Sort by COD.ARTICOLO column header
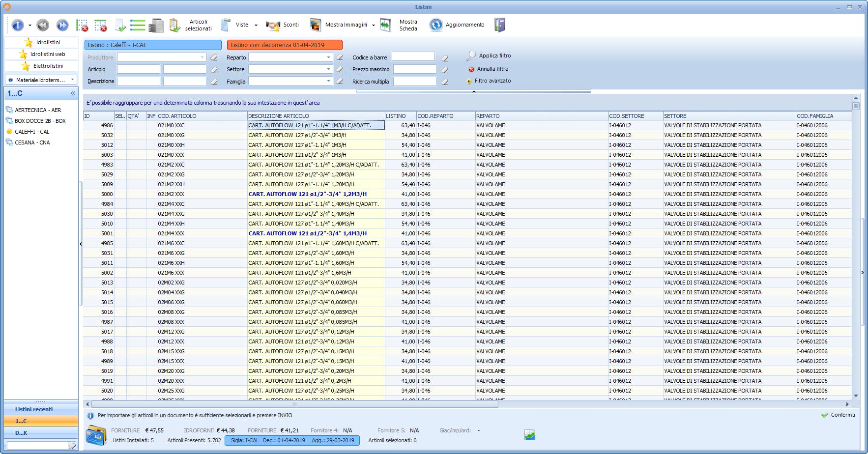This screenshot has height=454, width=868. [202, 116]
